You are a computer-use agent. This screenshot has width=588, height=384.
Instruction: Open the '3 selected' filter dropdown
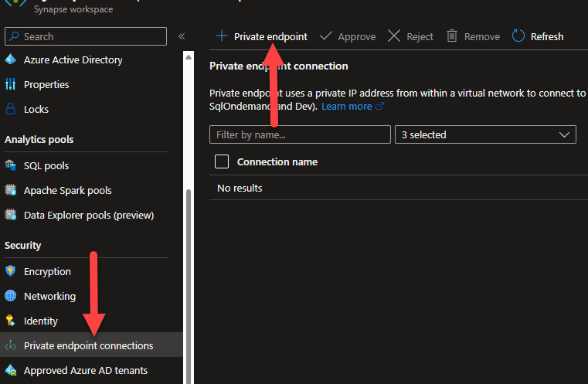(x=485, y=134)
